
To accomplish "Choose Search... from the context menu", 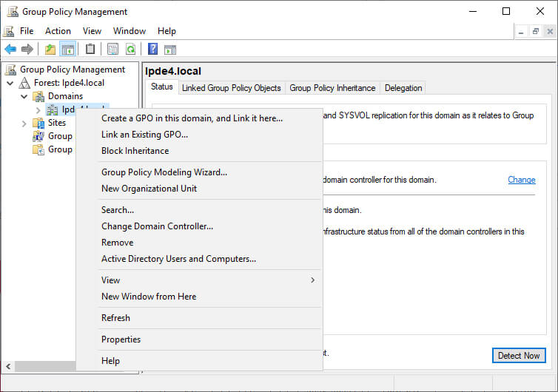I will point(200,210).
